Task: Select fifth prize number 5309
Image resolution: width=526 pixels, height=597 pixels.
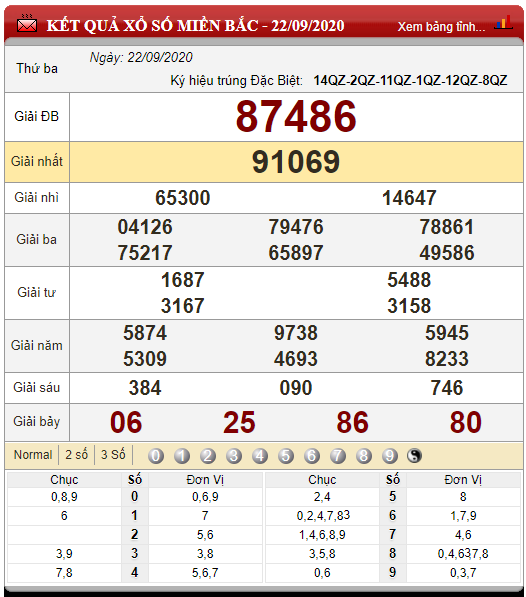Action: 145,359
